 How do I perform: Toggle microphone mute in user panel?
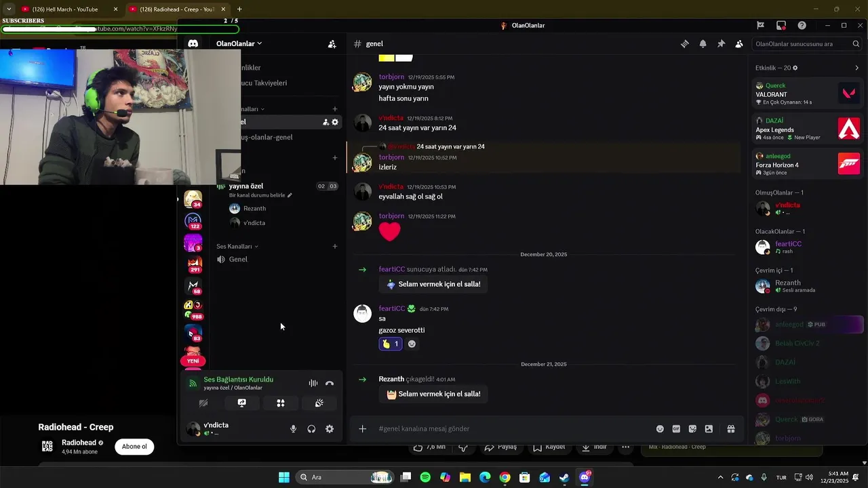click(x=294, y=429)
